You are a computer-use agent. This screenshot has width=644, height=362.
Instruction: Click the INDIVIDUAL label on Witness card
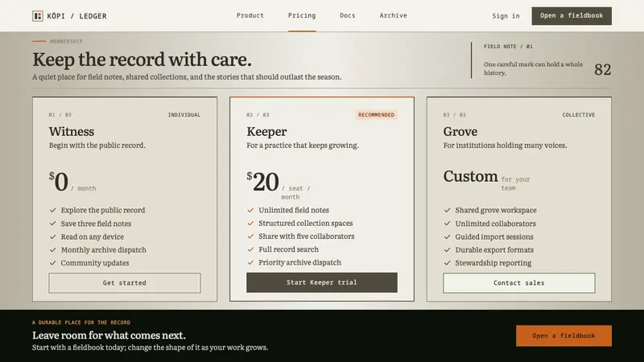(184, 114)
